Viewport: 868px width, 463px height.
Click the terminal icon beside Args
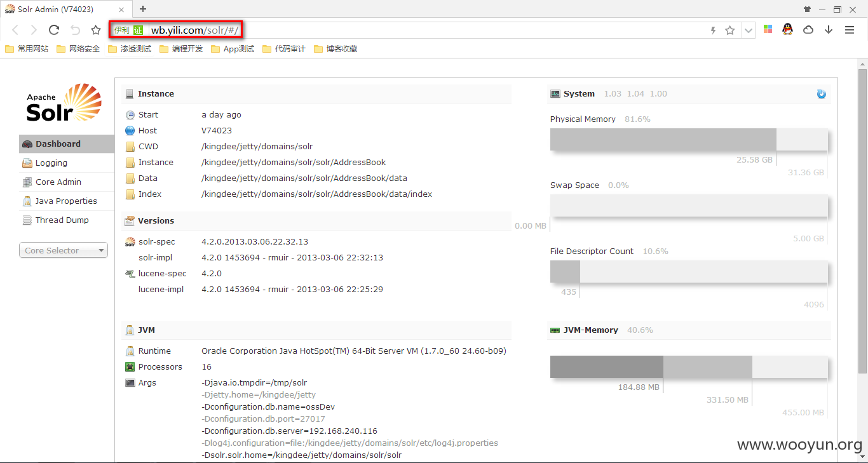[130, 383]
